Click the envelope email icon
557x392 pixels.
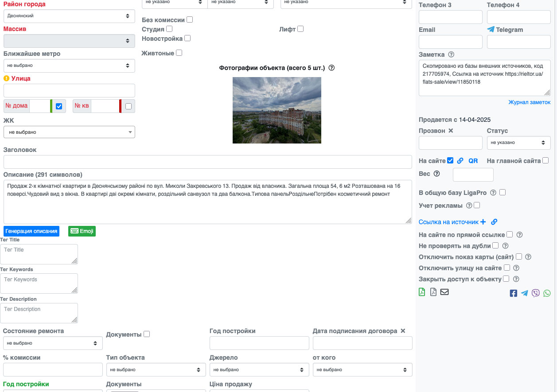point(444,292)
